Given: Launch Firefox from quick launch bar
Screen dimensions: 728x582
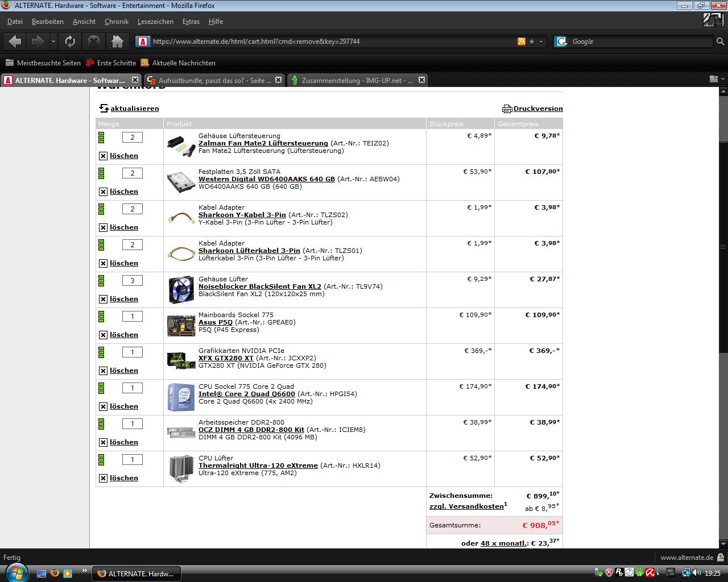Looking at the screenshot, I should click(55, 573).
